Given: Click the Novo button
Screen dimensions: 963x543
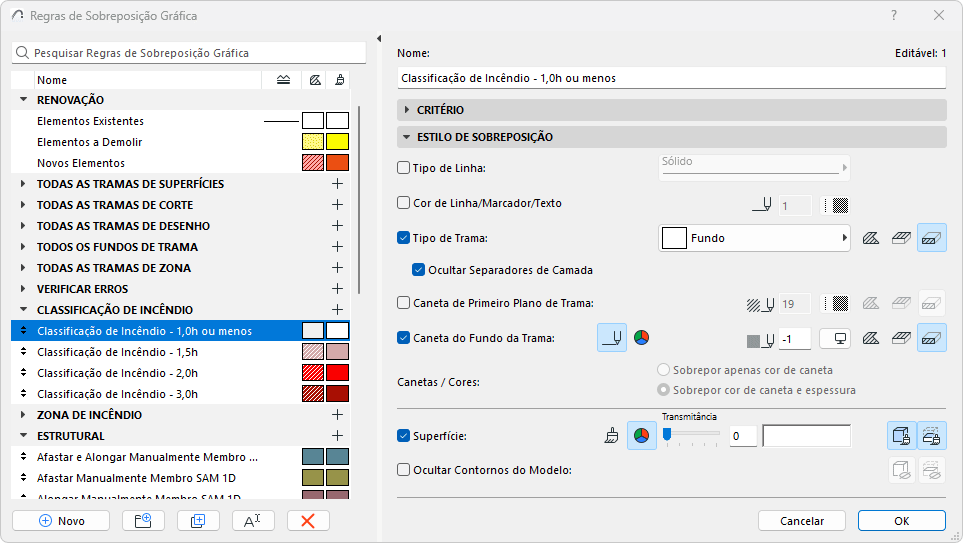Looking at the screenshot, I should click(x=61, y=521).
